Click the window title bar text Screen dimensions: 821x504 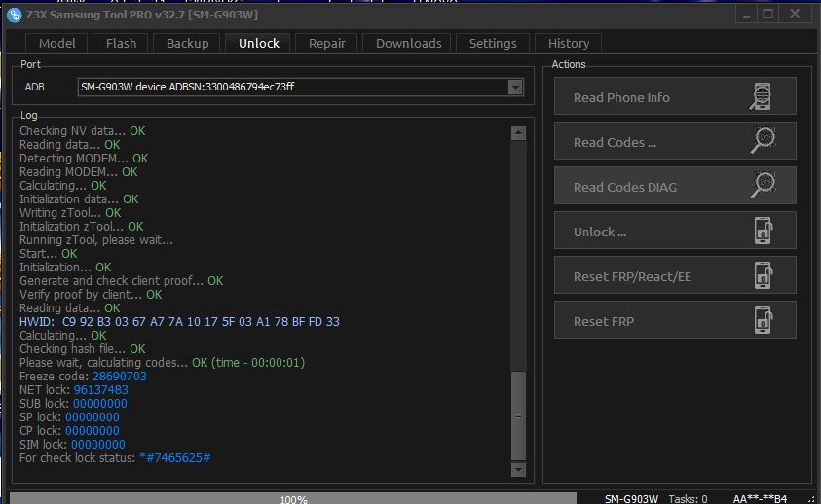[x=142, y=15]
